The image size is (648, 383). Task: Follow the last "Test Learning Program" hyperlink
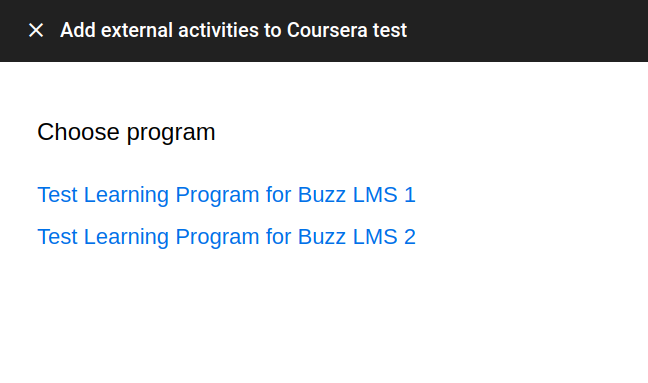(226, 237)
